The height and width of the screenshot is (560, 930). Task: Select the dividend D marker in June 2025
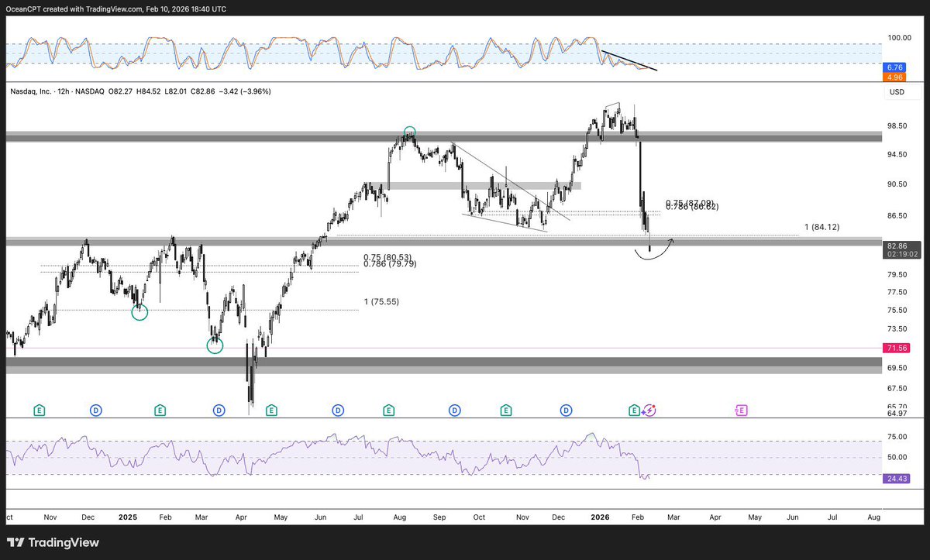click(x=338, y=409)
